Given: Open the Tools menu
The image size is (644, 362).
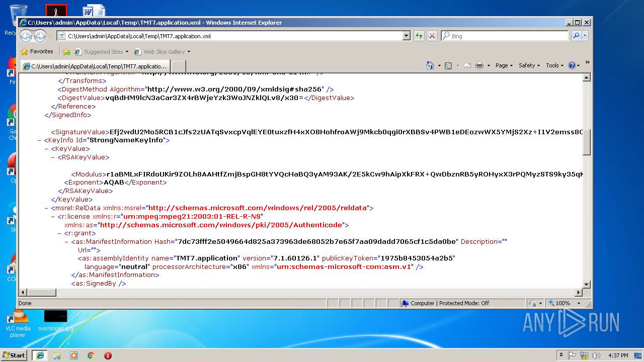Looking at the screenshot, I should pyautogui.click(x=555, y=65).
